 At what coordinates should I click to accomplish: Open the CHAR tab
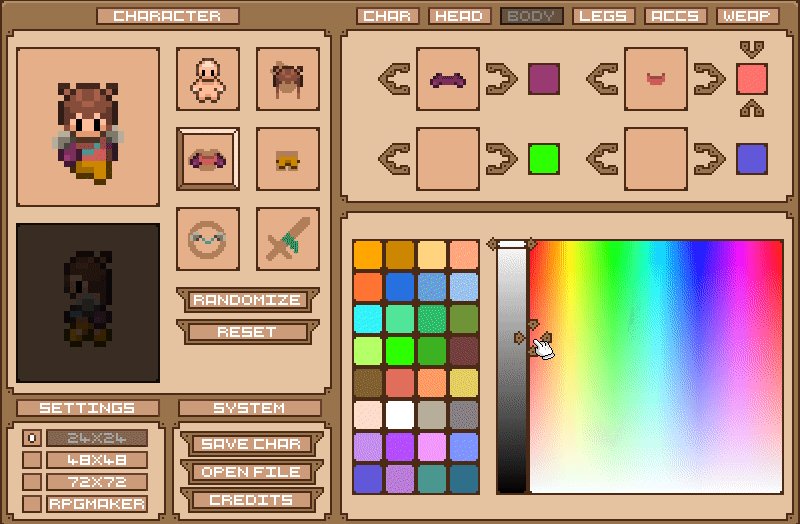[388, 16]
